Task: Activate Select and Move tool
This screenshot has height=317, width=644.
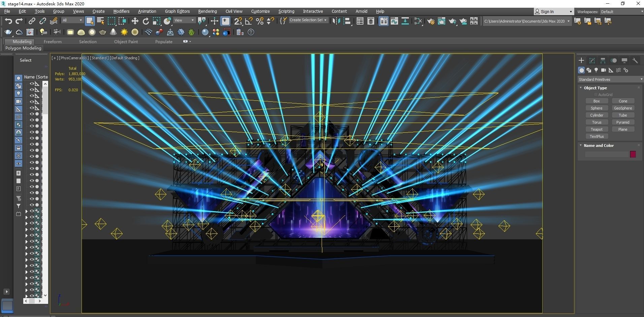Action: click(x=135, y=21)
